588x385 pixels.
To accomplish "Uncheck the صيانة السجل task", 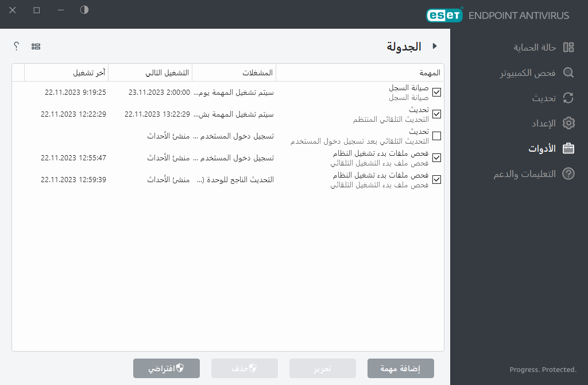I will point(436,93).
